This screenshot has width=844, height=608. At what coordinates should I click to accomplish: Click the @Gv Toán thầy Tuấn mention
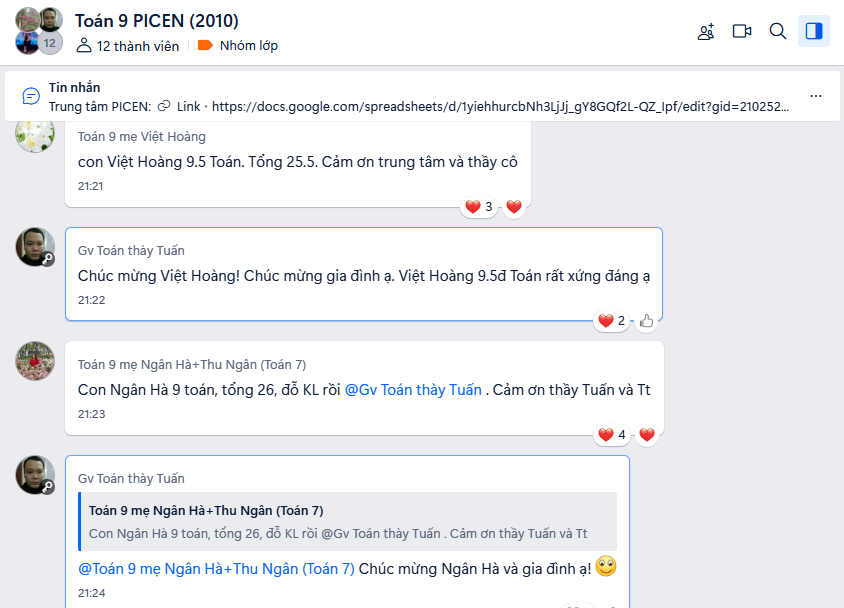pos(413,390)
